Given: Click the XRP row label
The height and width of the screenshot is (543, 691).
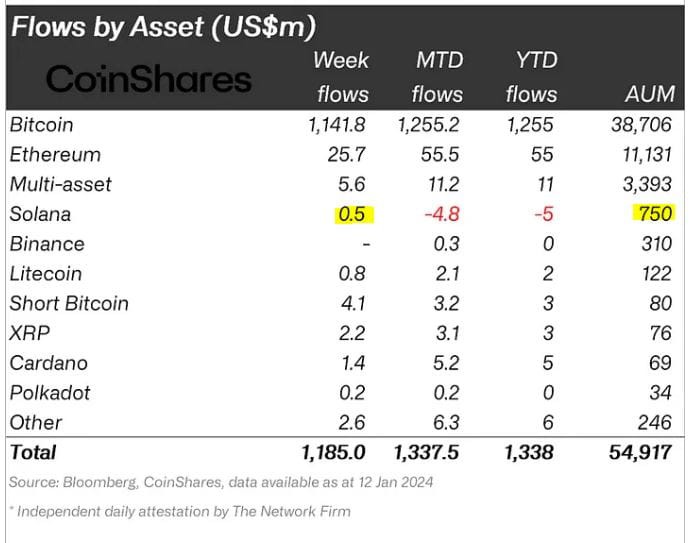Looking at the screenshot, I should coord(30,333).
